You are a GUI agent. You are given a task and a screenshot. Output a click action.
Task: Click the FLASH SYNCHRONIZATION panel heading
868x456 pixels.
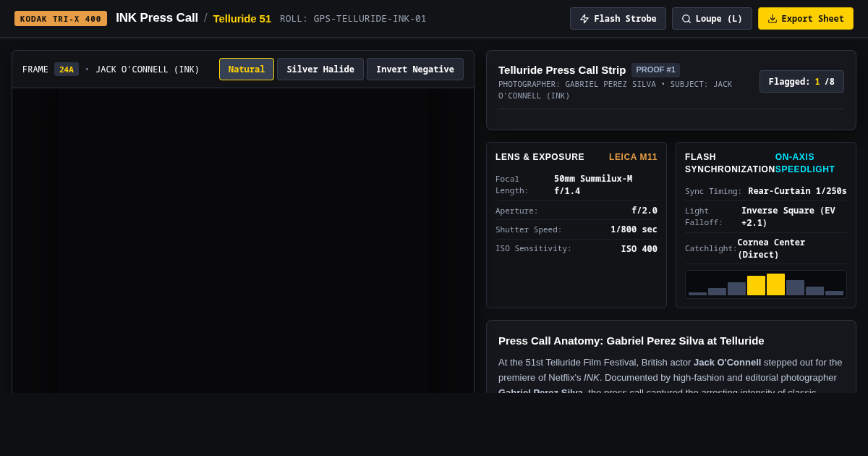point(730,163)
